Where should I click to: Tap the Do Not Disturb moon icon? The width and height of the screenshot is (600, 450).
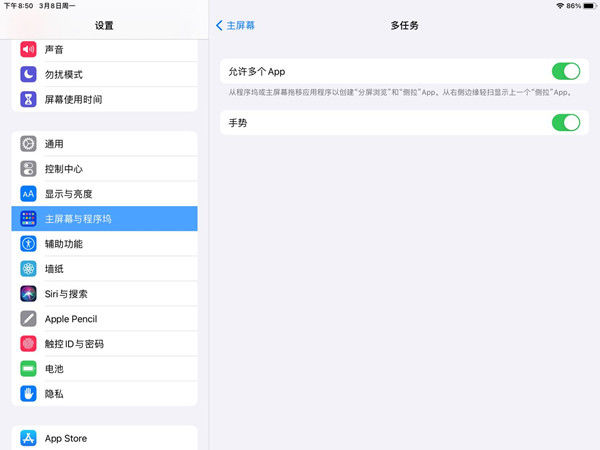28,74
